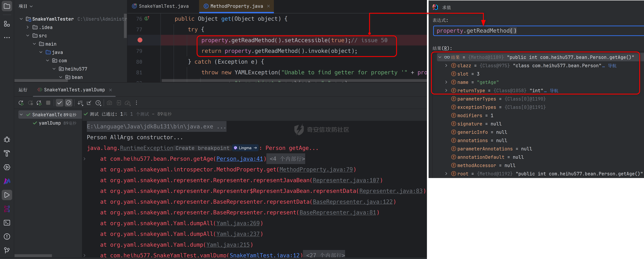The image size is (644, 259).
Task: Open the Build hammer tool window
Action: click(7, 153)
